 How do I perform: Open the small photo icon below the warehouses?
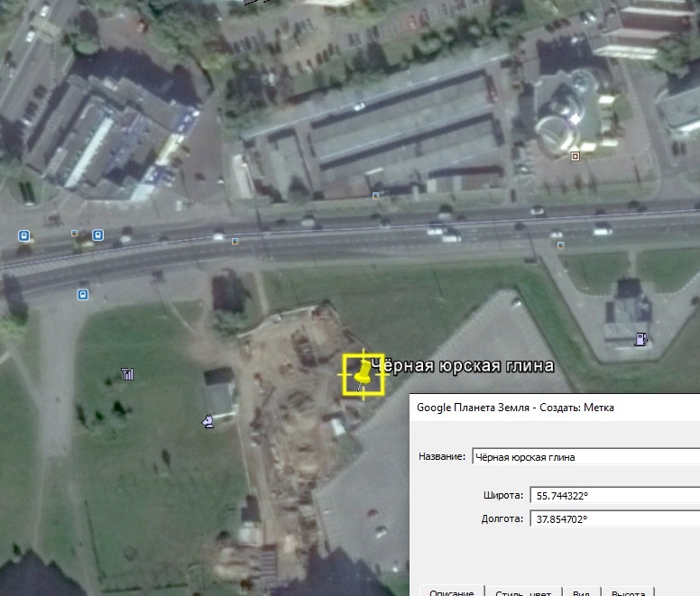(376, 195)
